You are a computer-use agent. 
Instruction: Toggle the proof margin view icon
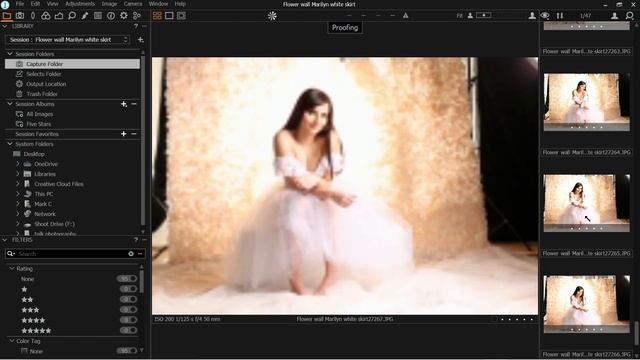coord(182,16)
